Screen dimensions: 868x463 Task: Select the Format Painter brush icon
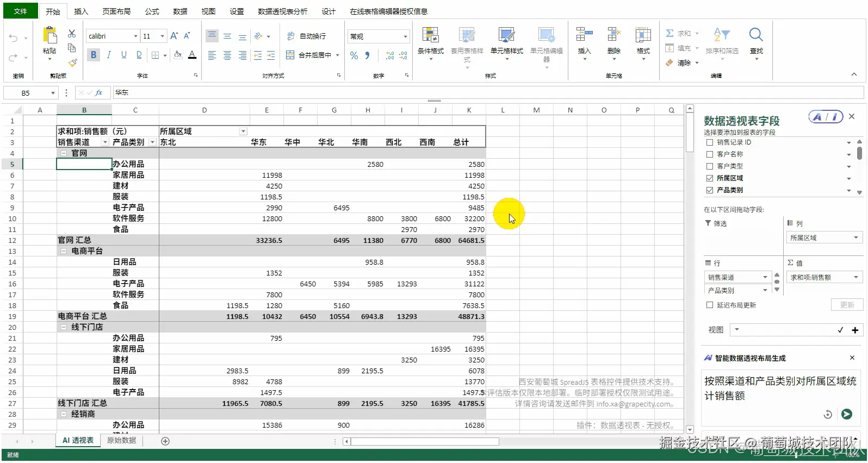point(72,62)
